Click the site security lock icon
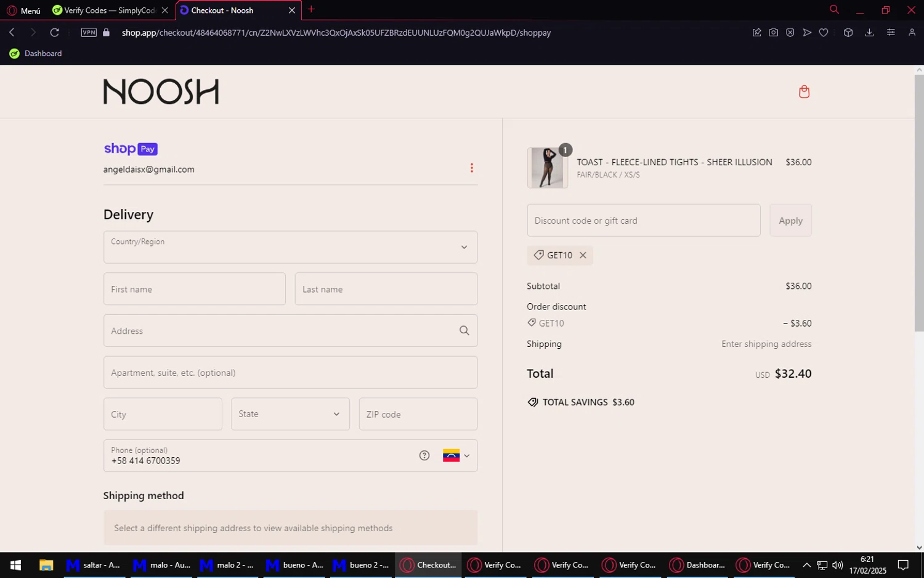924x578 pixels. pyautogui.click(x=107, y=33)
